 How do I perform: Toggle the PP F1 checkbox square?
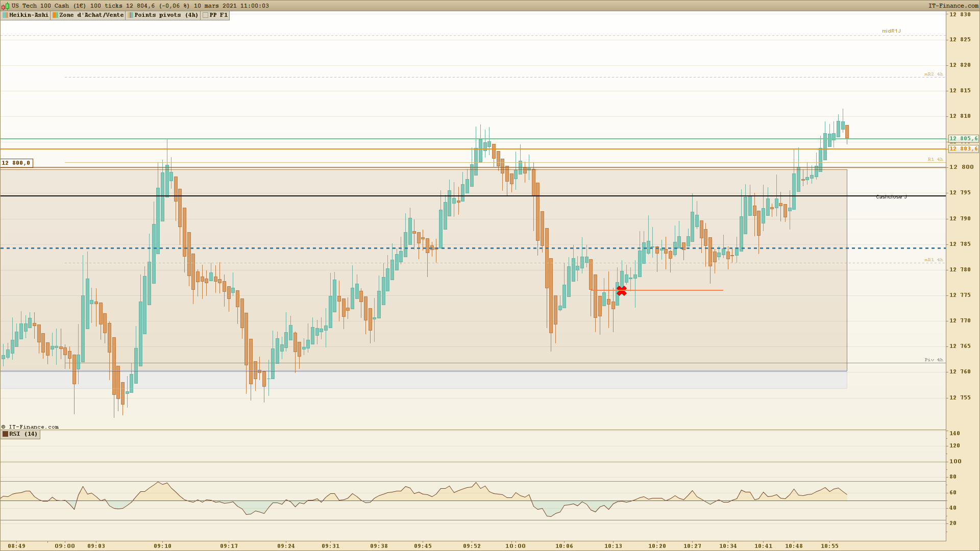click(205, 15)
